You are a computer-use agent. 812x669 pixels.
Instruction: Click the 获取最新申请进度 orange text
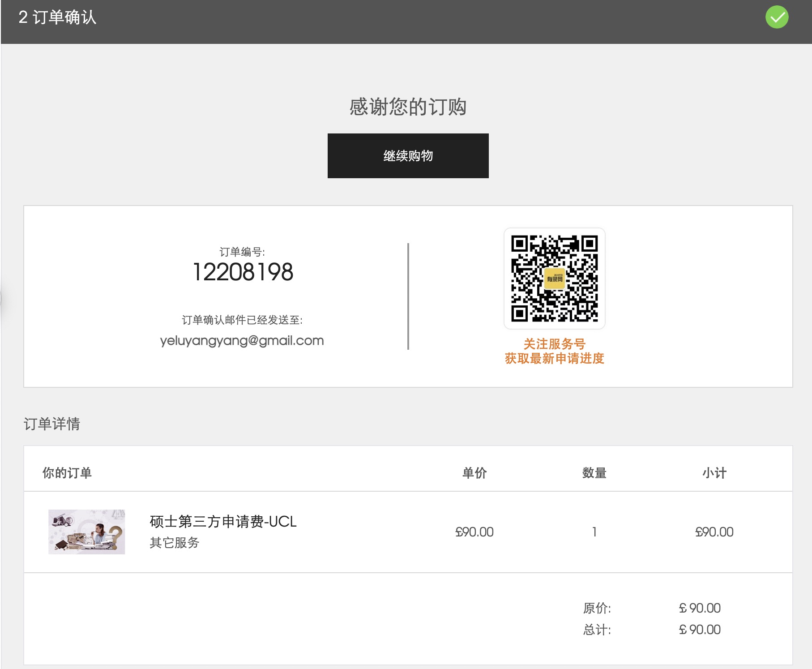(554, 359)
